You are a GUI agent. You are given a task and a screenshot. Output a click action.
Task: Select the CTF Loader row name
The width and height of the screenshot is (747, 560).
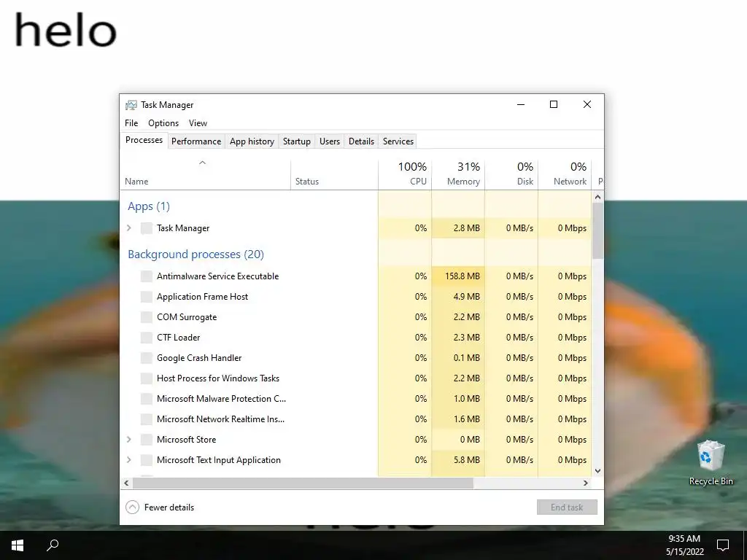click(x=178, y=338)
